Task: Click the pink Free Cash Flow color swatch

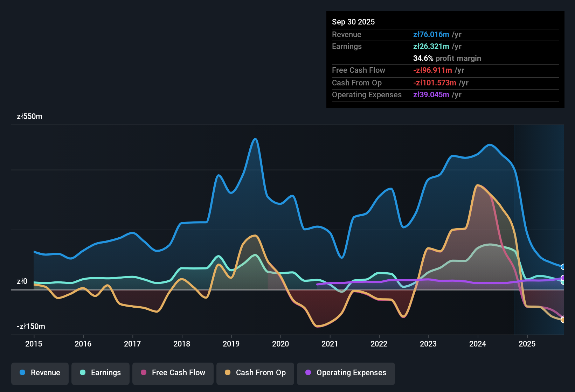Action: point(144,373)
